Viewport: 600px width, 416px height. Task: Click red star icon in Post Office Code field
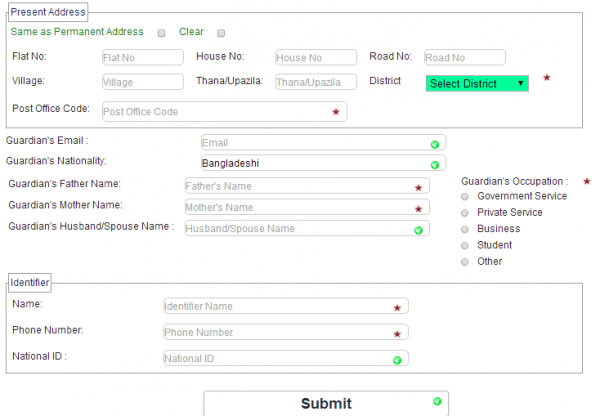[336, 112]
